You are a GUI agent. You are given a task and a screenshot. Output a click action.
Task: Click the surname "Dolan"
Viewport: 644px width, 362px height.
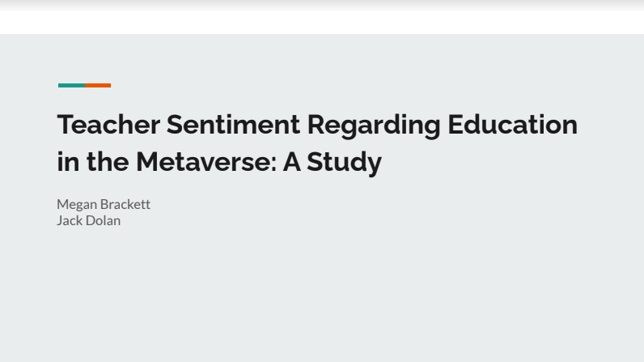(x=101, y=220)
